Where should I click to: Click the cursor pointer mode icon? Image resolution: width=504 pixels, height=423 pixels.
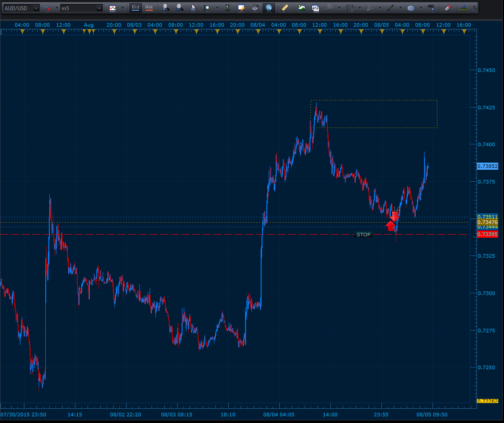193,8
